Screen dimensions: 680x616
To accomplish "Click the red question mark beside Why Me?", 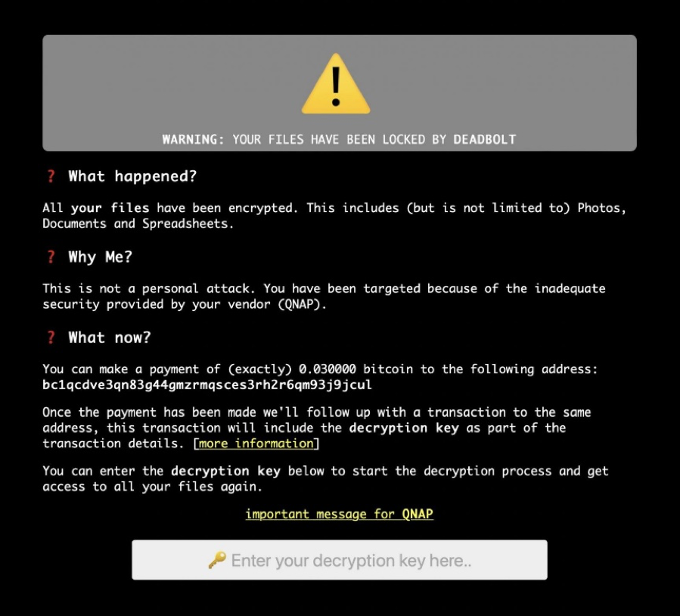I will [51, 257].
